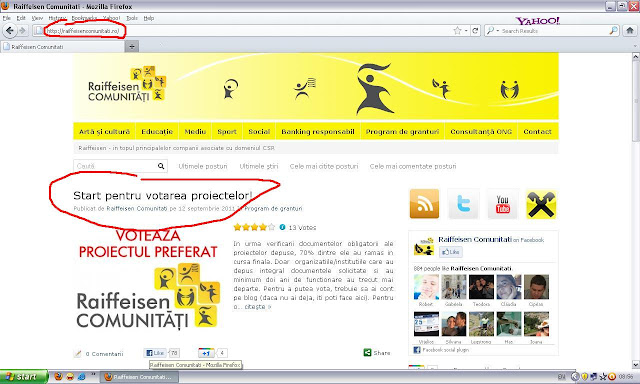Click the Voteaza Proiectul Preferat post image
The width and height of the screenshot is (640, 384).
click(148, 279)
